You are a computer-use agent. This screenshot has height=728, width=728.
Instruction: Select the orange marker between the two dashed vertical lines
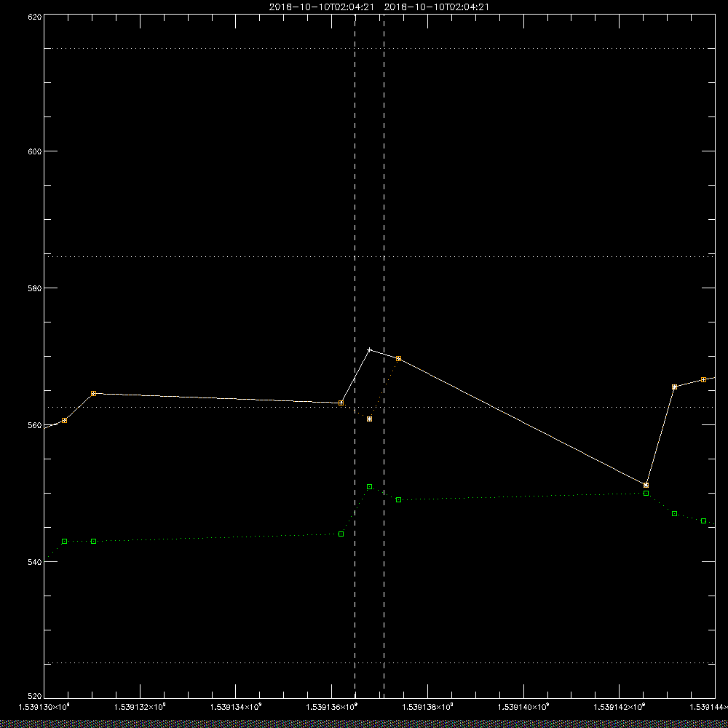(370, 419)
